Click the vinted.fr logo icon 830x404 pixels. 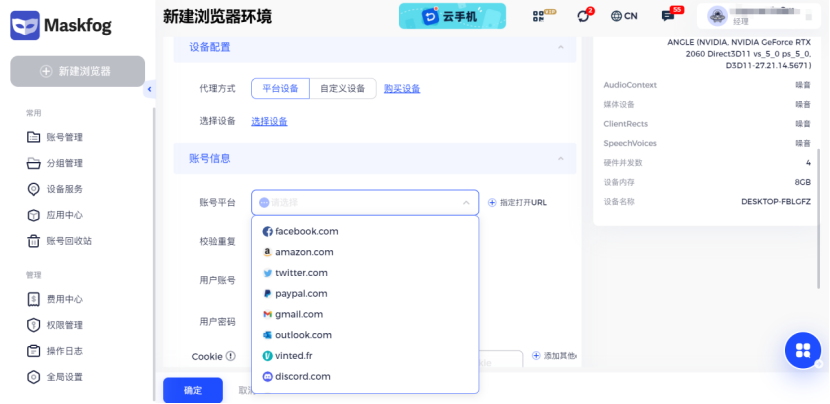[267, 356]
